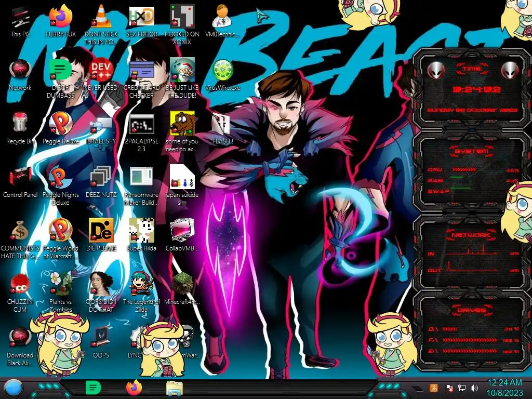Open the green pinned app on the taskbar
This screenshot has width=532, height=399.
click(94, 388)
